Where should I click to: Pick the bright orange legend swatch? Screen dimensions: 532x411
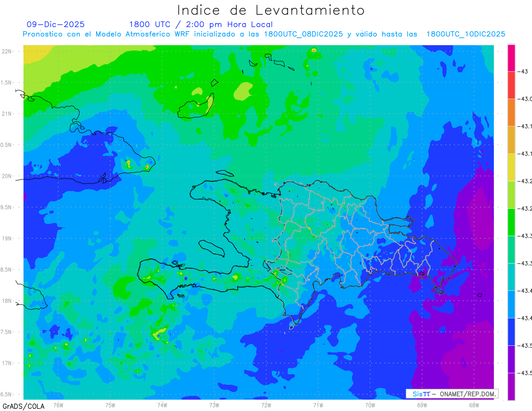[511, 112]
